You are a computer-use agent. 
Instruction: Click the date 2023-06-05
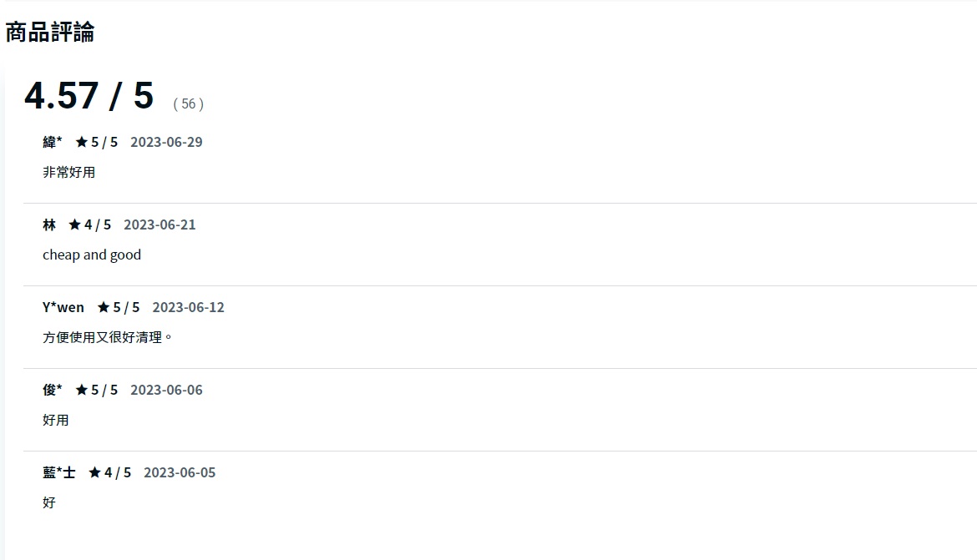pyautogui.click(x=180, y=472)
